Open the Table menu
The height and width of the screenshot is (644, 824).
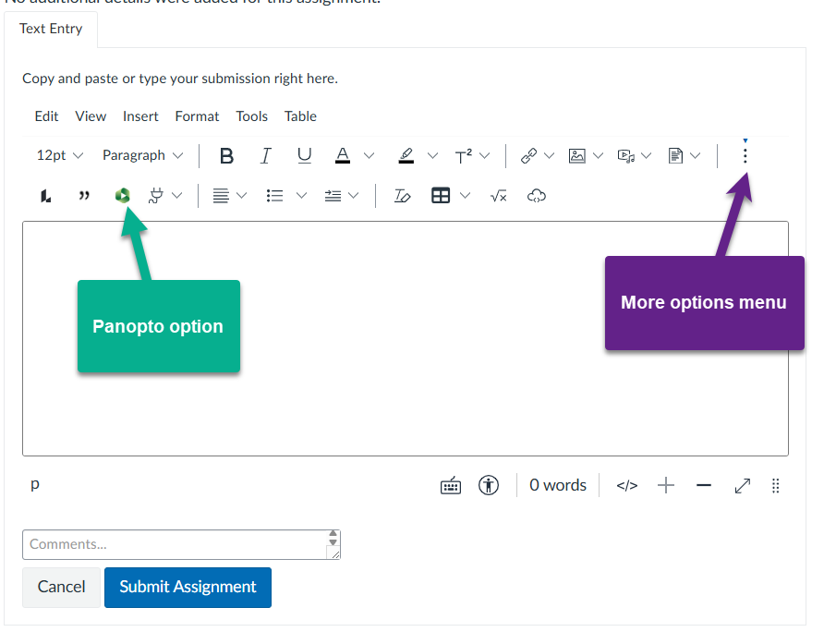pyautogui.click(x=300, y=116)
